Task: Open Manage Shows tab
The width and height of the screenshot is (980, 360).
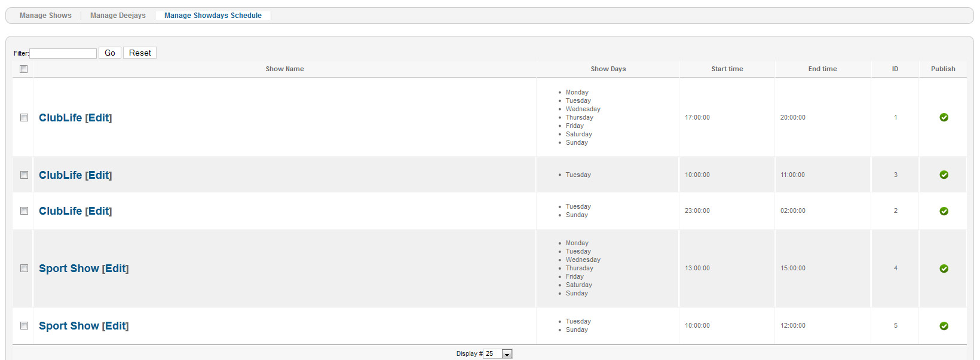Action: coord(45,16)
